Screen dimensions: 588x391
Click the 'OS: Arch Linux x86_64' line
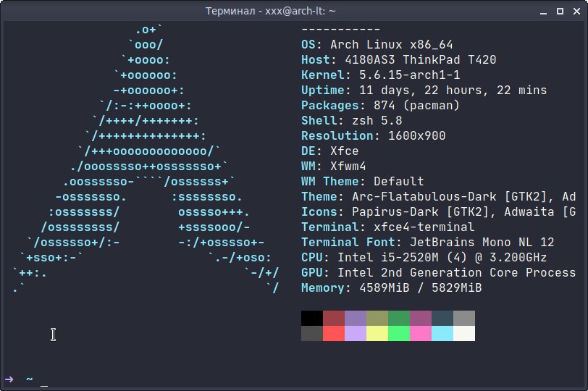377,45
